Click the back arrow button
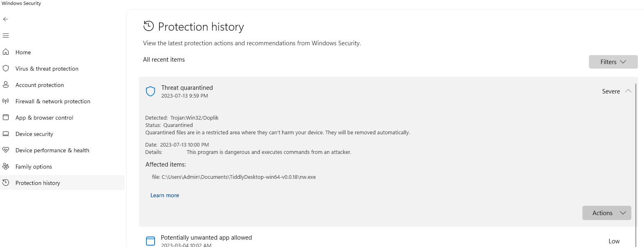 pos(6,19)
